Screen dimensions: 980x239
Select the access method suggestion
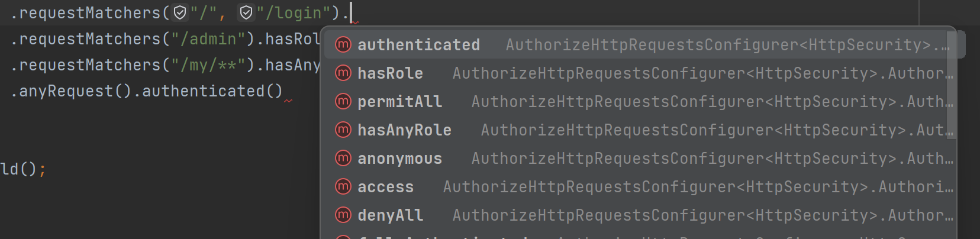(x=640, y=186)
